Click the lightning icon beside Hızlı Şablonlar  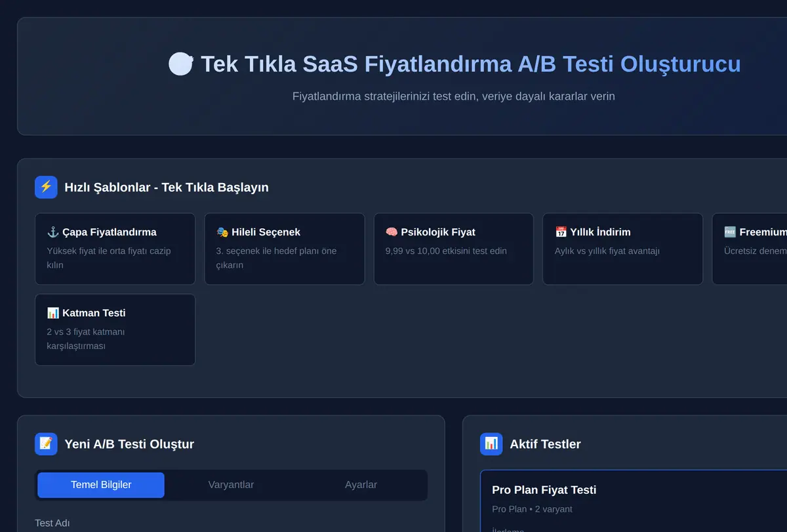coord(46,187)
